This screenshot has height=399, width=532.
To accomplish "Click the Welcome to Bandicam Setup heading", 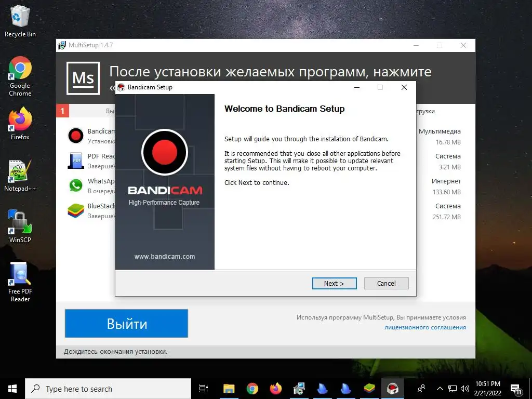I will click(284, 109).
